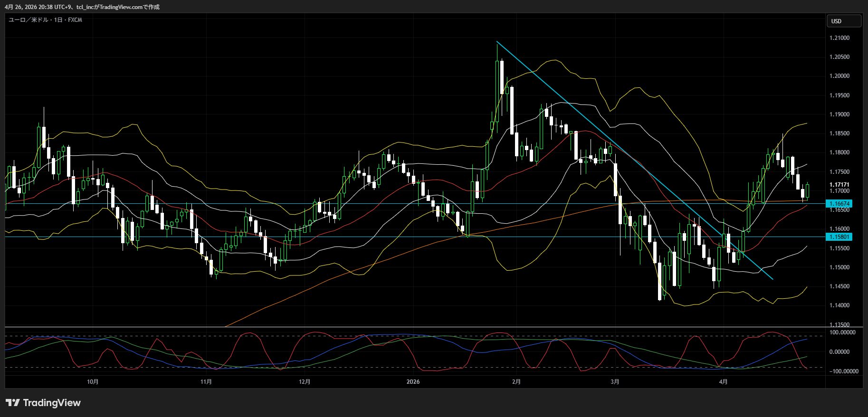
Task: Click the 1.16674 cyan price label
Action: pyautogui.click(x=839, y=203)
